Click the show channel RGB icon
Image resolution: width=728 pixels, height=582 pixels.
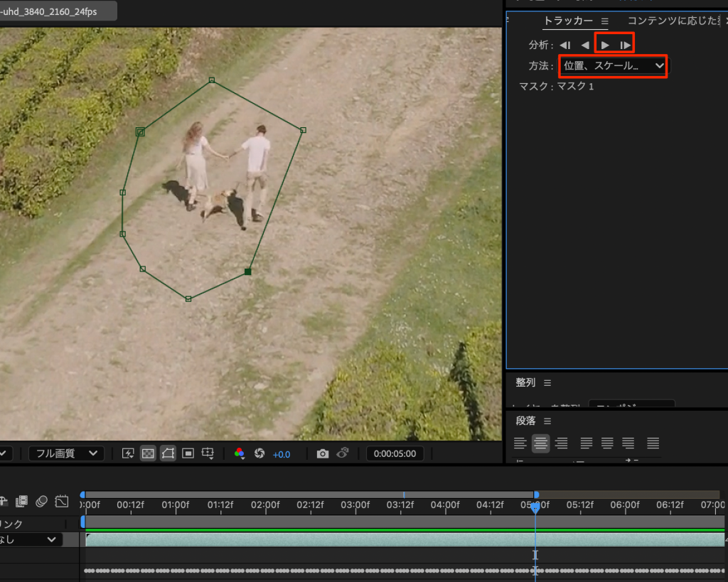pyautogui.click(x=240, y=453)
